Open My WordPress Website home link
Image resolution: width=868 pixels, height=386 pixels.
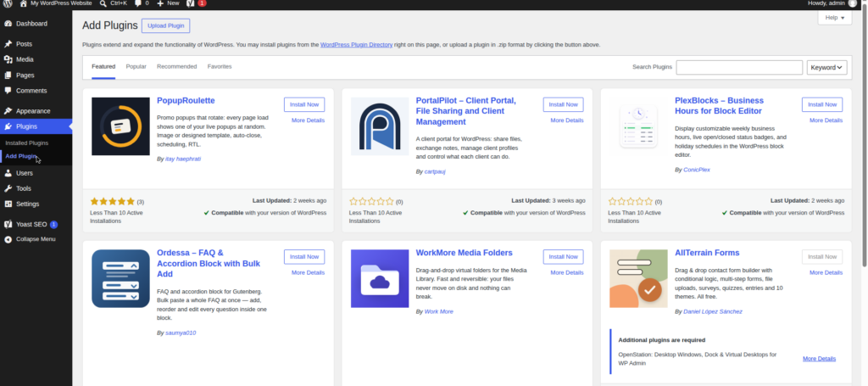[56, 3]
